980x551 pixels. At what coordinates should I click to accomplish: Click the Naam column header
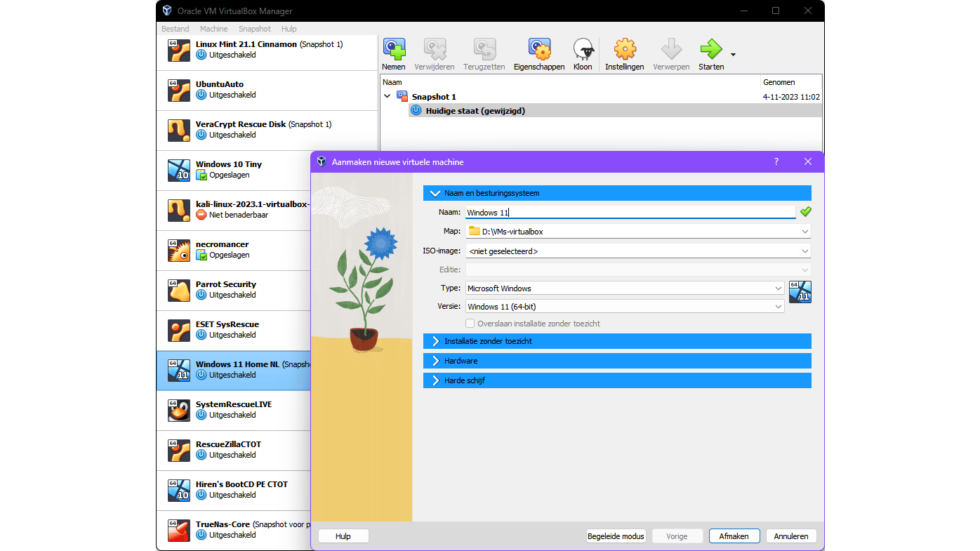pos(570,82)
